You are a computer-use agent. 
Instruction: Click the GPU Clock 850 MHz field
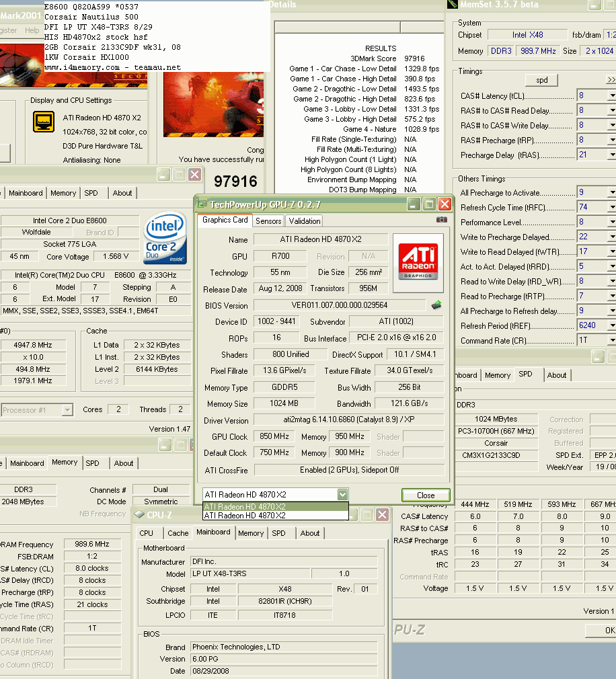274,436
